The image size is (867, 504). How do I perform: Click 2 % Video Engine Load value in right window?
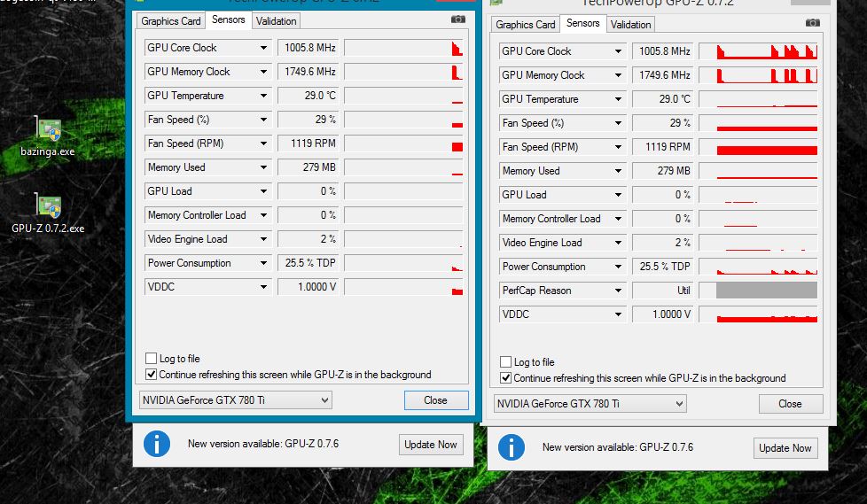click(x=662, y=243)
